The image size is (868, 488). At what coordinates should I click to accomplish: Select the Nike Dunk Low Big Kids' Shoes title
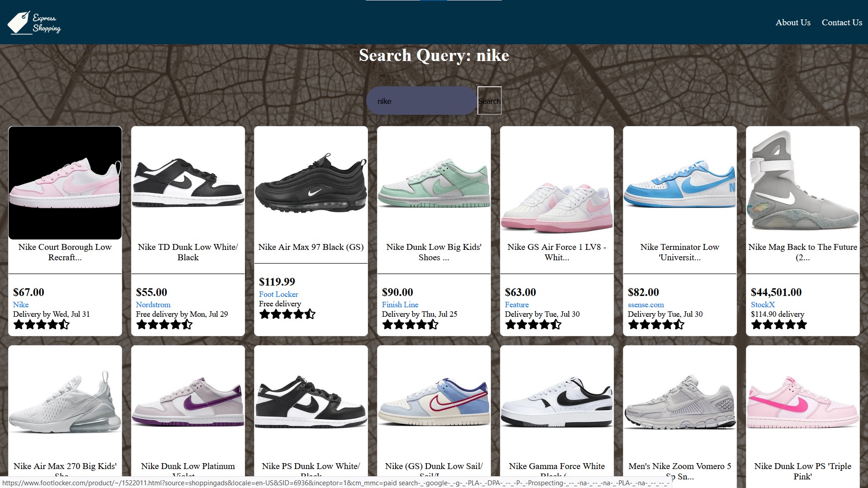(x=434, y=252)
